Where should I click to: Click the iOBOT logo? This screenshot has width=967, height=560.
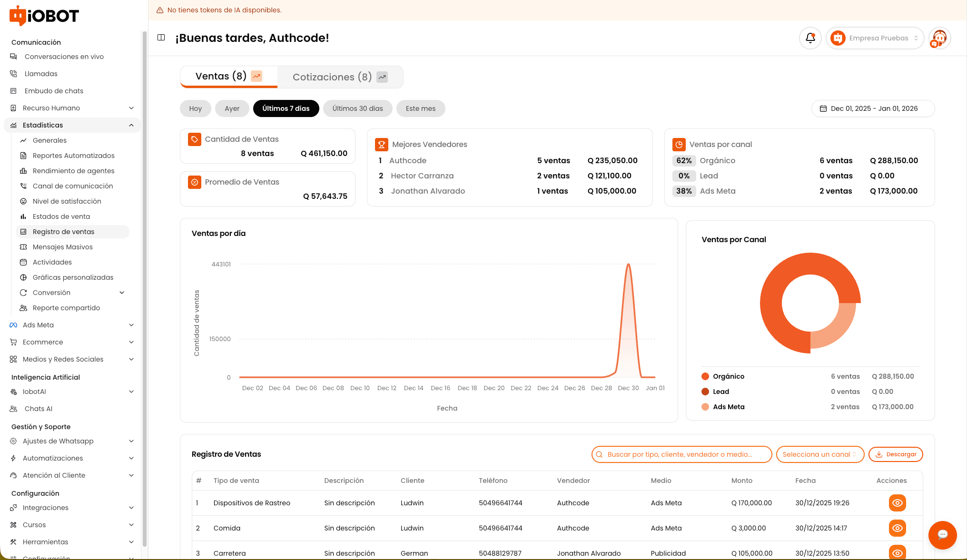(44, 16)
